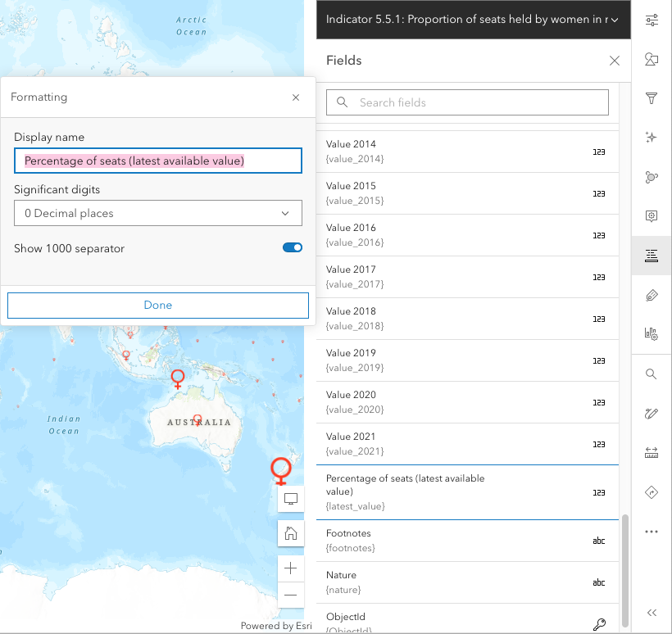Viewport: 672px width, 634px height.
Task: Open the Configure charts icon
Action: tap(652, 334)
